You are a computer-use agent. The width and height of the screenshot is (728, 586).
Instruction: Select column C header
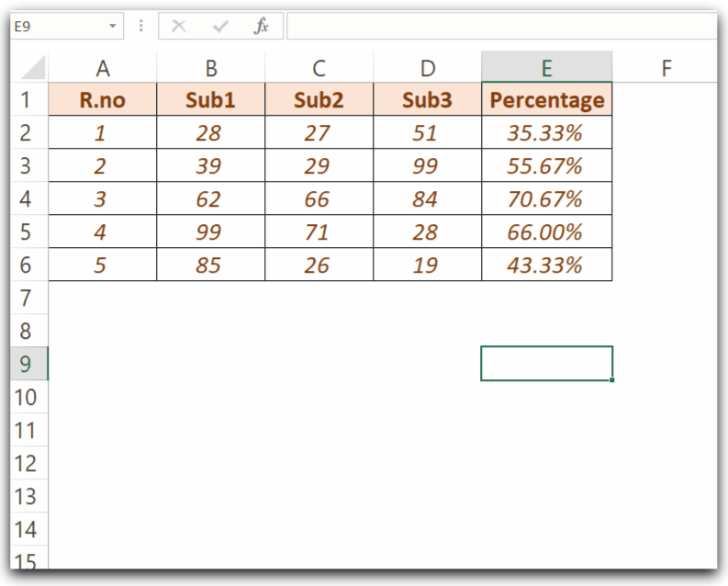click(319, 68)
